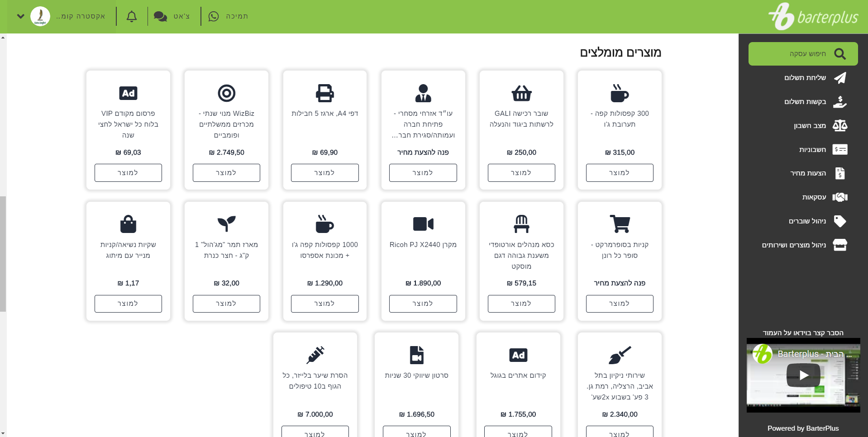Click the notification bell icon
This screenshot has width=868, height=437.
coord(131,17)
